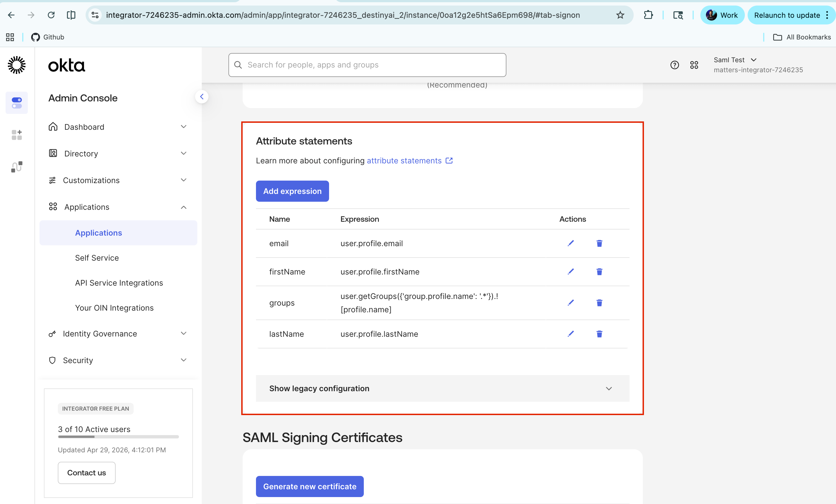Click Generate new certificate
The height and width of the screenshot is (504, 836).
pyautogui.click(x=309, y=486)
